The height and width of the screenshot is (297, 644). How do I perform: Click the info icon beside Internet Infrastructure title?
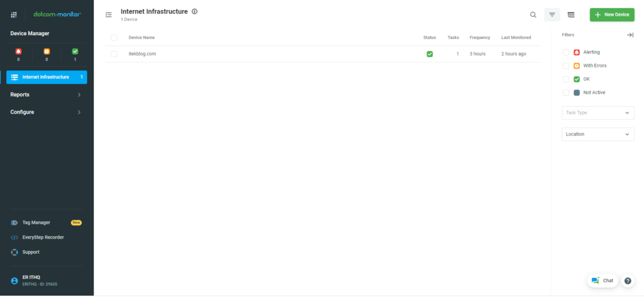(x=195, y=11)
